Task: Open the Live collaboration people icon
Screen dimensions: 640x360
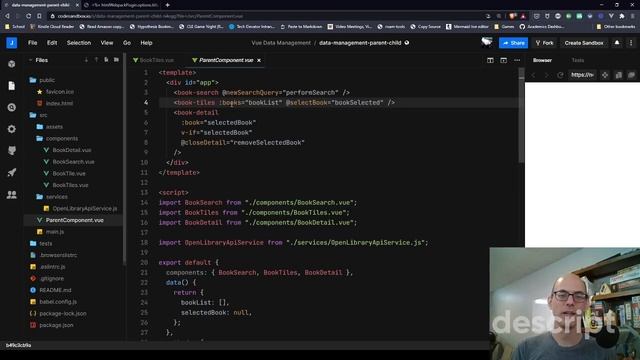Action: pyautogui.click(x=11, y=195)
